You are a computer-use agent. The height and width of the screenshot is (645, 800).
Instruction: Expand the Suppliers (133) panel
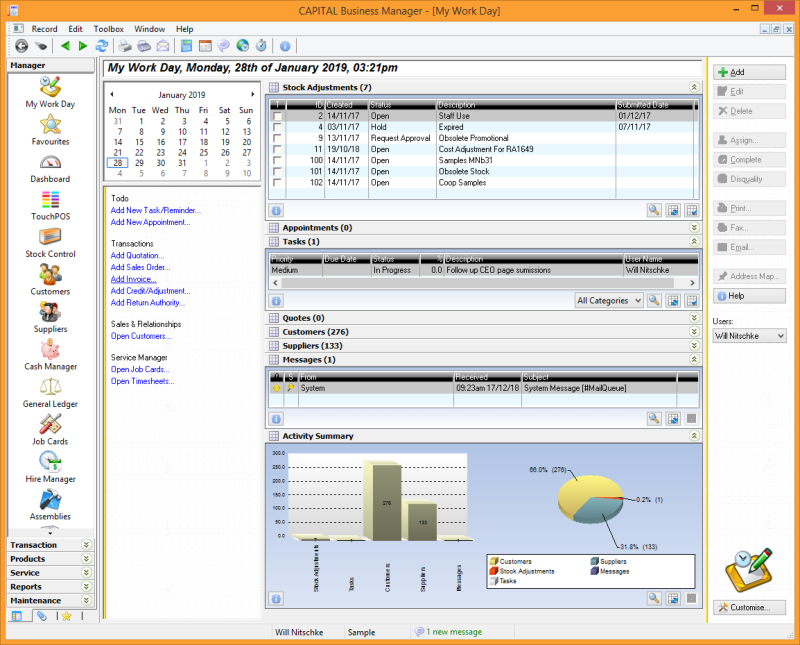click(694, 345)
